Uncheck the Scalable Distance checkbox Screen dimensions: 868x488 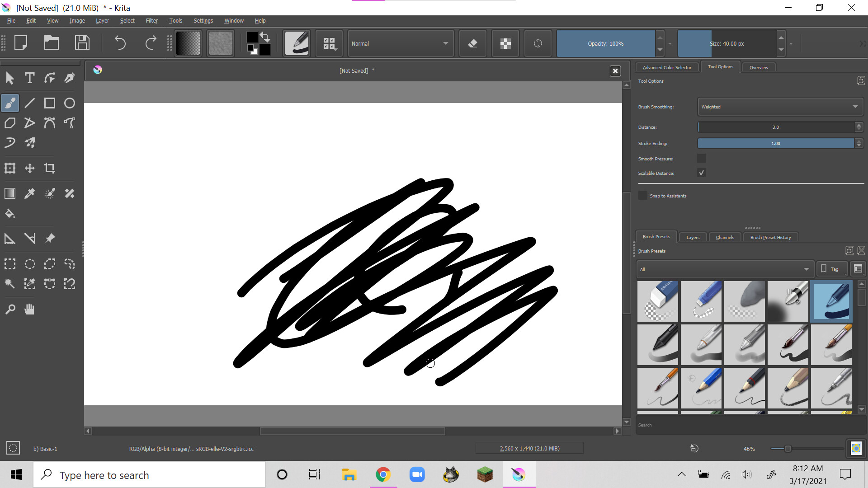tap(701, 173)
